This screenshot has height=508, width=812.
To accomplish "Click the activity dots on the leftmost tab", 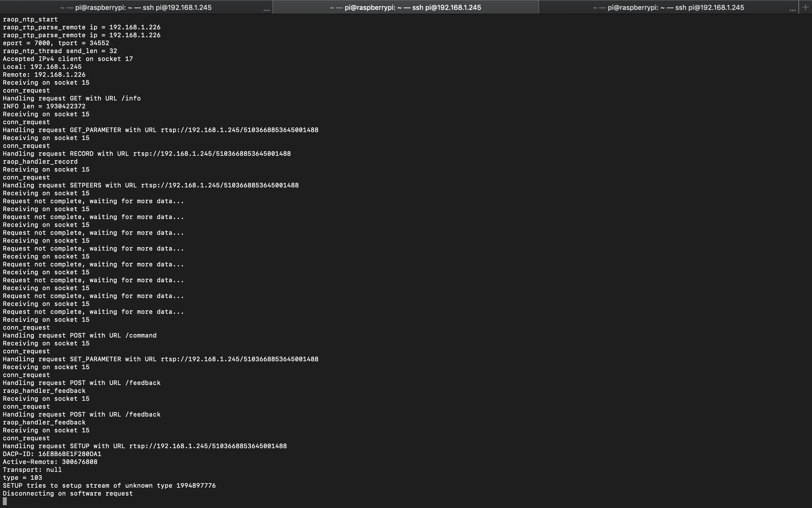I will (x=266, y=10).
